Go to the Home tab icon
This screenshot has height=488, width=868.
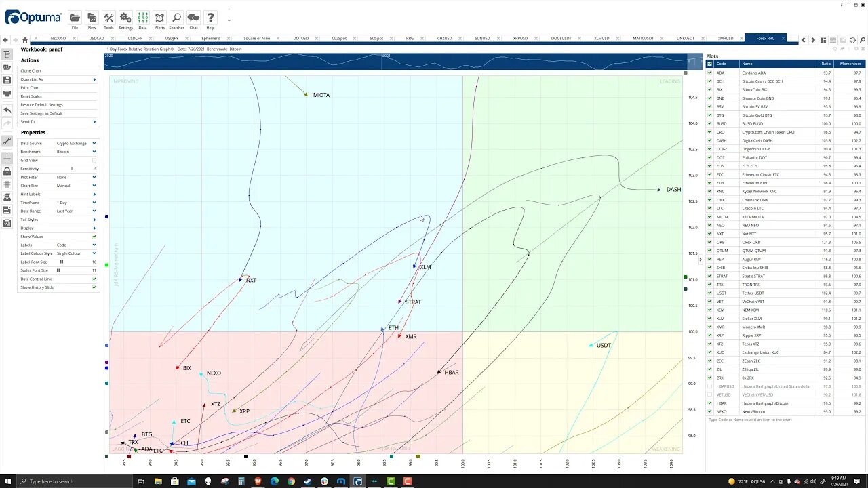(x=25, y=40)
